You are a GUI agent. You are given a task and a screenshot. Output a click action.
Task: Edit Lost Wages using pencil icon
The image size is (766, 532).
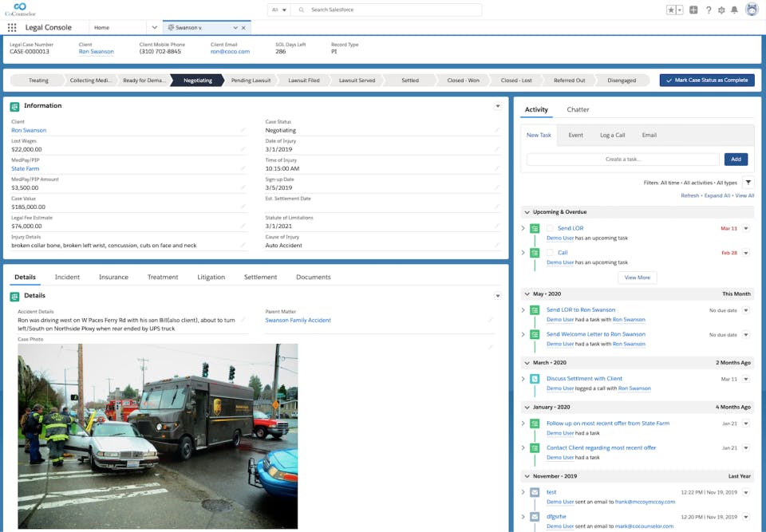pos(243,149)
